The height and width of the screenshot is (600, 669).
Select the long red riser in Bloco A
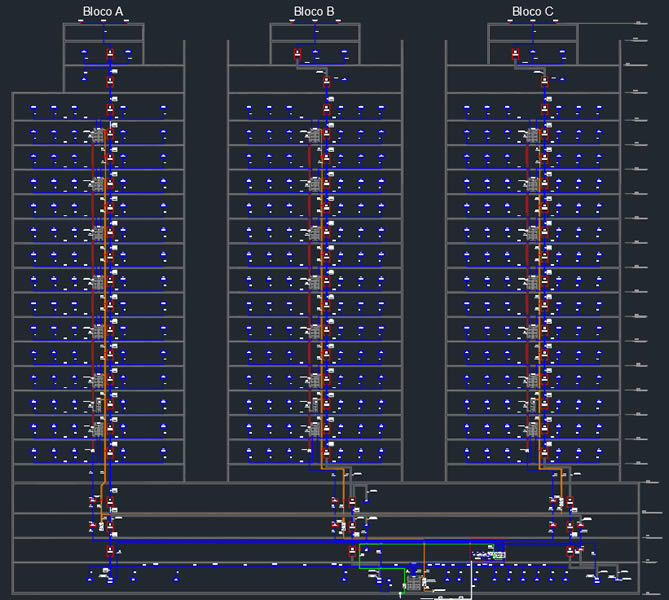click(93, 300)
